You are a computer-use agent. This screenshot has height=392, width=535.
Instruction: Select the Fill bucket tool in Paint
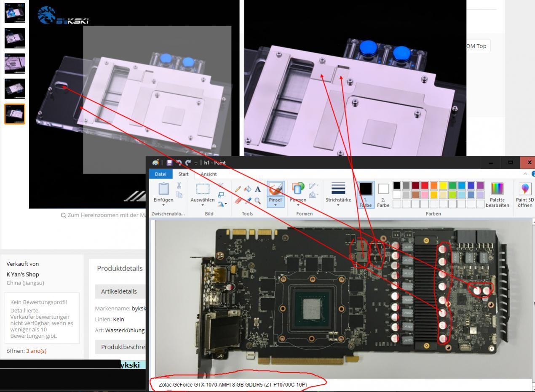[248, 189]
